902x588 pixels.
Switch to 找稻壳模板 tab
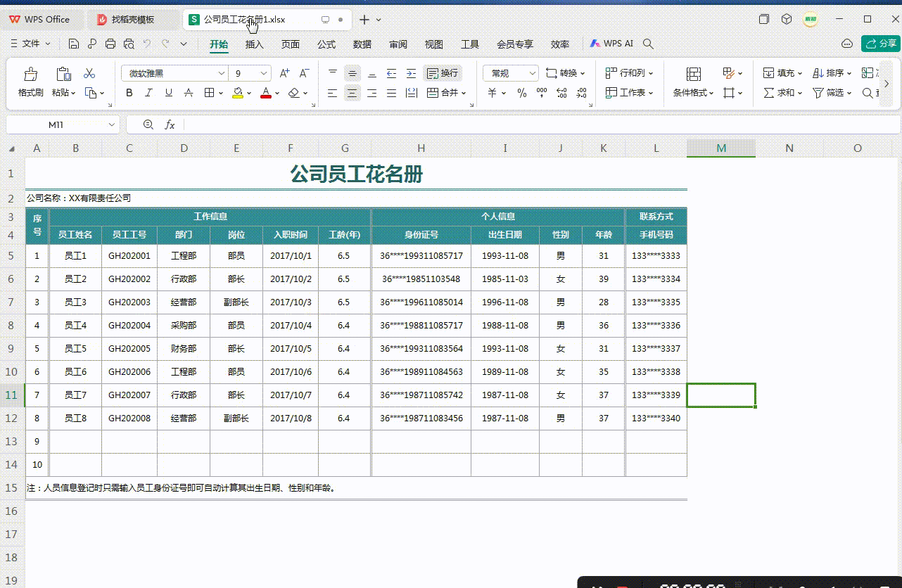coord(132,20)
